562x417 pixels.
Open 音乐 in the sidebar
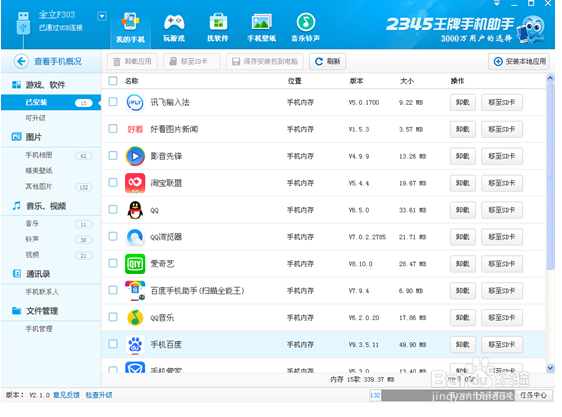[x=32, y=223]
